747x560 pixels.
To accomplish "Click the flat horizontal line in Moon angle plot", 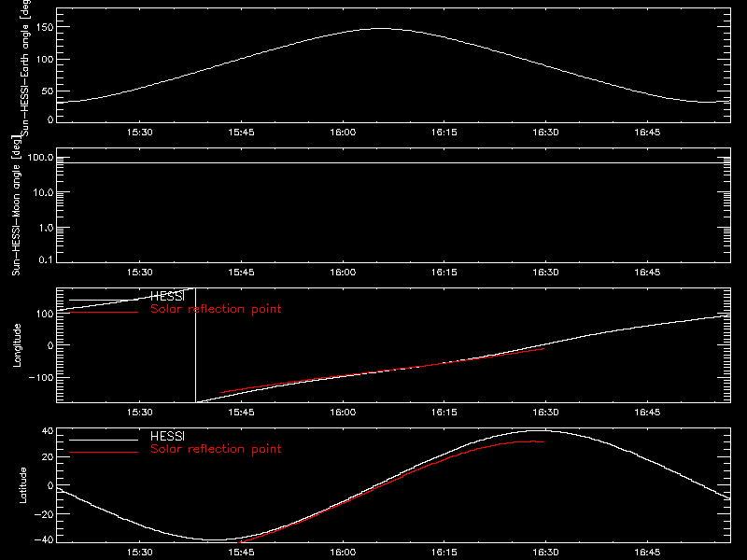I will pos(393,162).
